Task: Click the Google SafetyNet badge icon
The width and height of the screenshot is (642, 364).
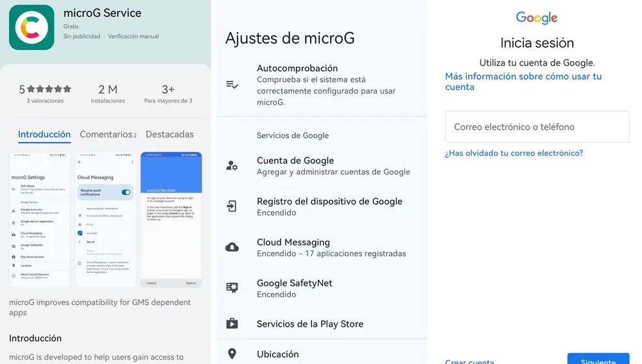Action: (x=232, y=288)
